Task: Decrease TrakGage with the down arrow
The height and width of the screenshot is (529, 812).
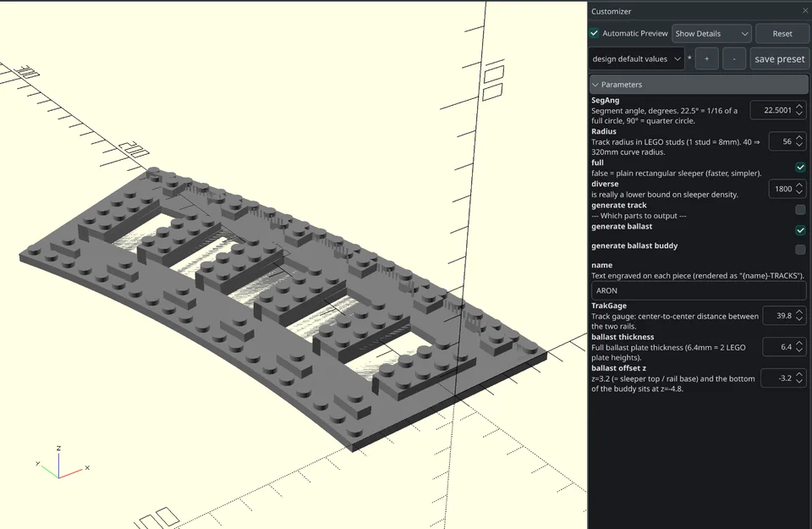Action: point(799,319)
